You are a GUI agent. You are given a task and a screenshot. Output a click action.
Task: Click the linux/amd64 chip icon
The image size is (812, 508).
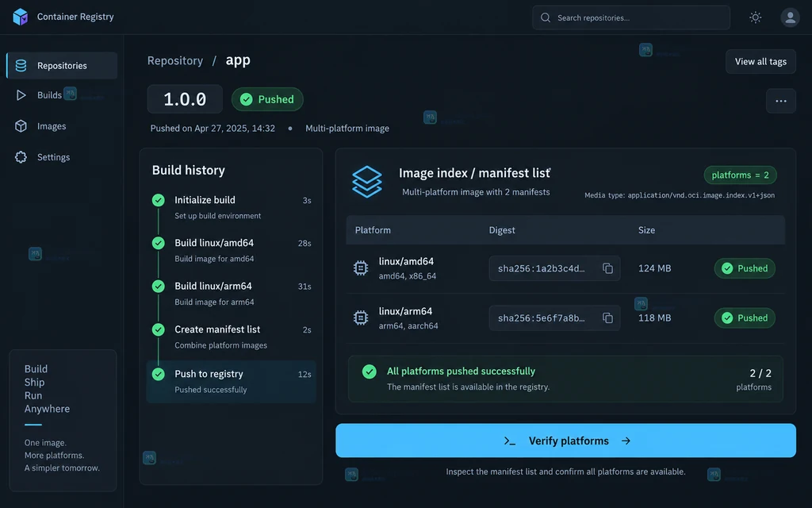[361, 268]
